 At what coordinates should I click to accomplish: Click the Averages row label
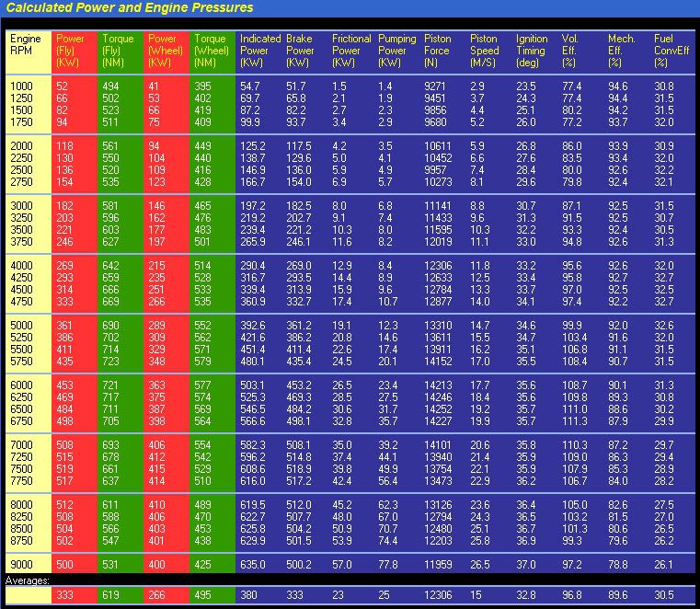tap(29, 581)
